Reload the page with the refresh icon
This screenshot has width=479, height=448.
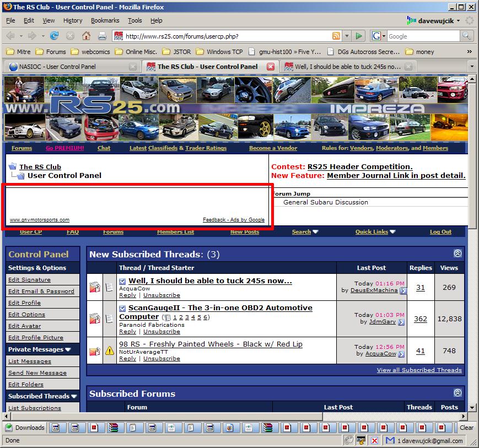click(55, 36)
